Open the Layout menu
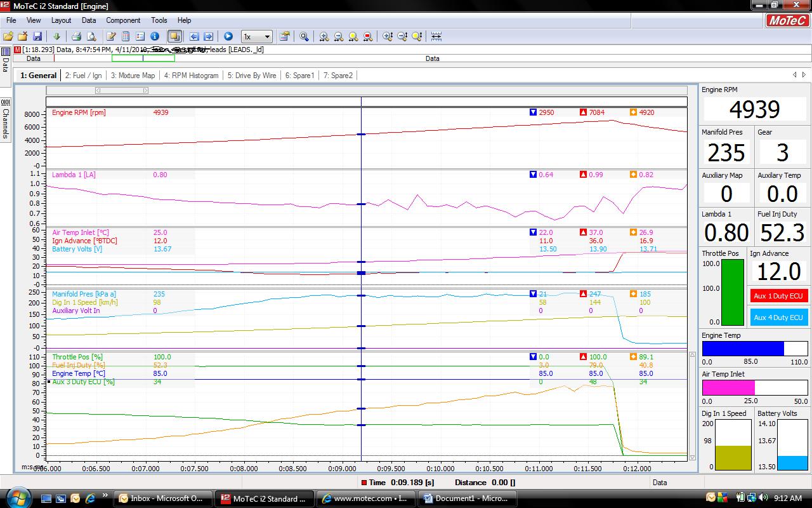The height and width of the screenshot is (508, 812). pos(61,20)
